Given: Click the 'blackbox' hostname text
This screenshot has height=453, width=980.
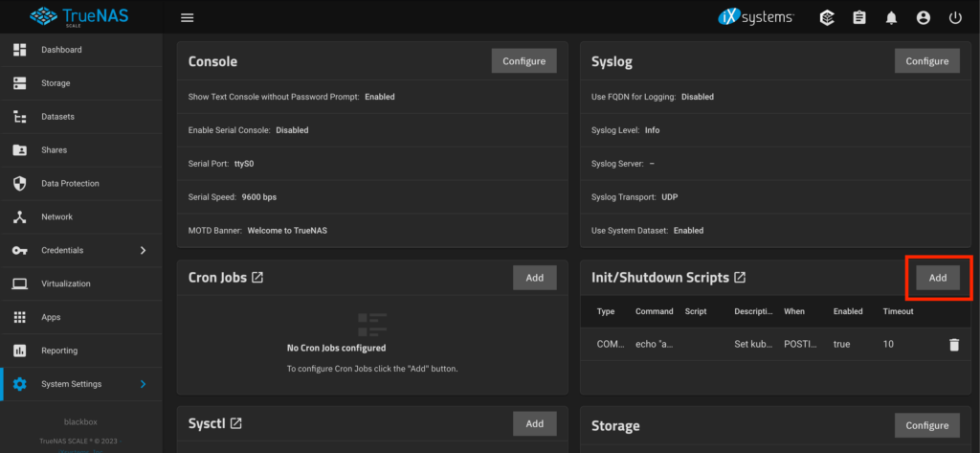Looking at the screenshot, I should coord(80,421).
